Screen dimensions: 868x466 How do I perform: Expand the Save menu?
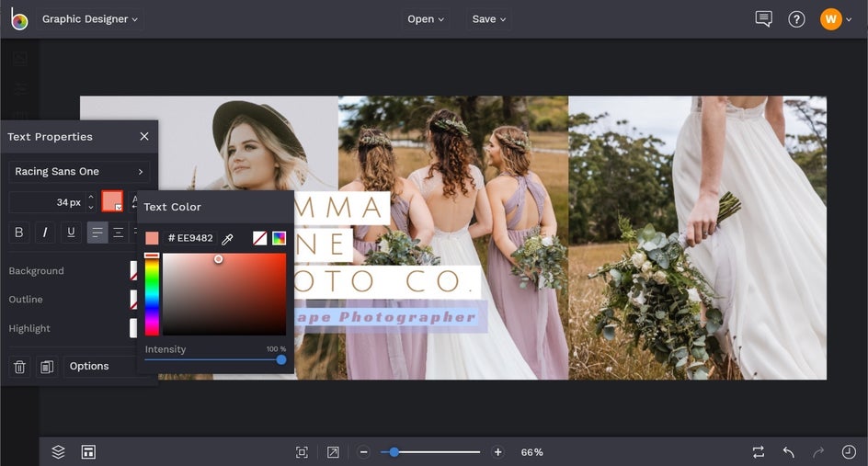(x=488, y=18)
